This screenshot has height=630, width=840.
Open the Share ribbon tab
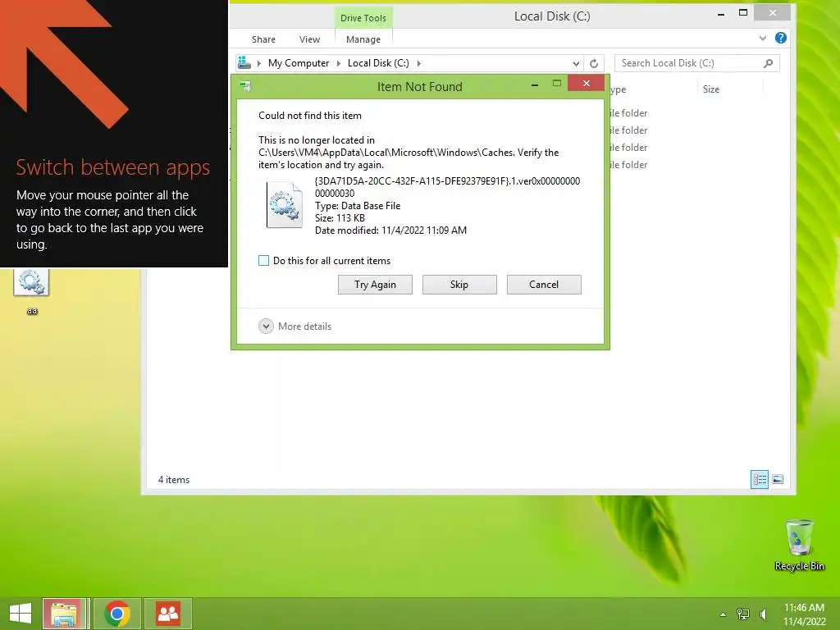(x=263, y=39)
